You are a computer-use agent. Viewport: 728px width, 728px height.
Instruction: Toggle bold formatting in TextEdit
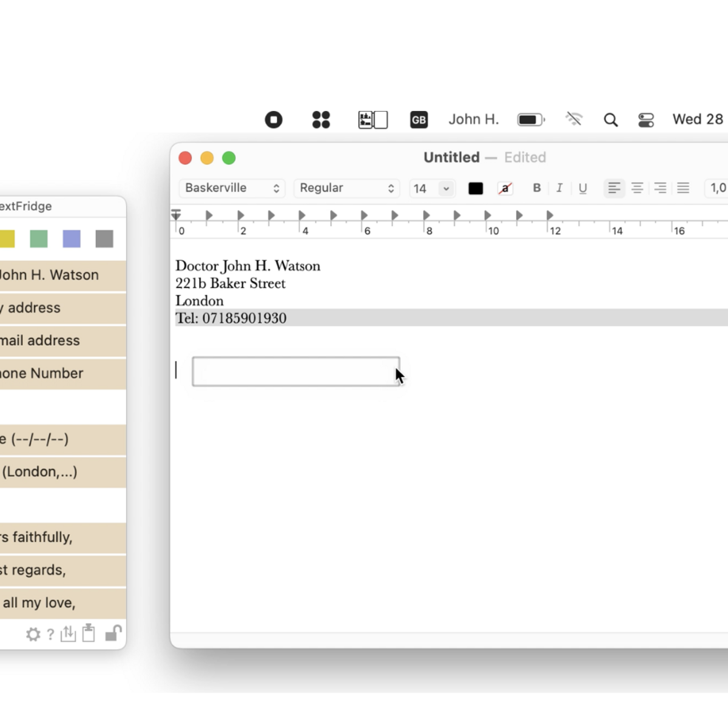pyautogui.click(x=536, y=188)
